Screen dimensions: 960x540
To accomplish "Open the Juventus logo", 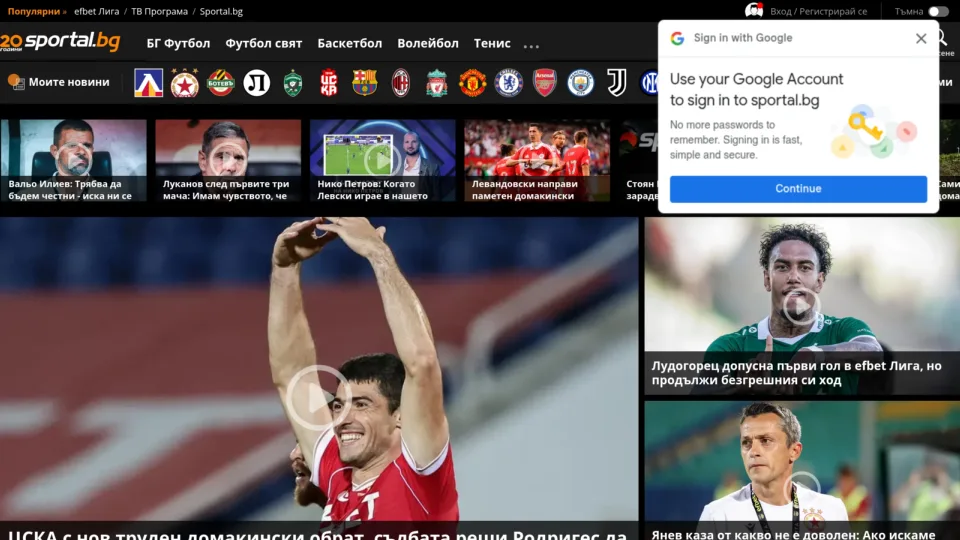I will click(x=617, y=83).
